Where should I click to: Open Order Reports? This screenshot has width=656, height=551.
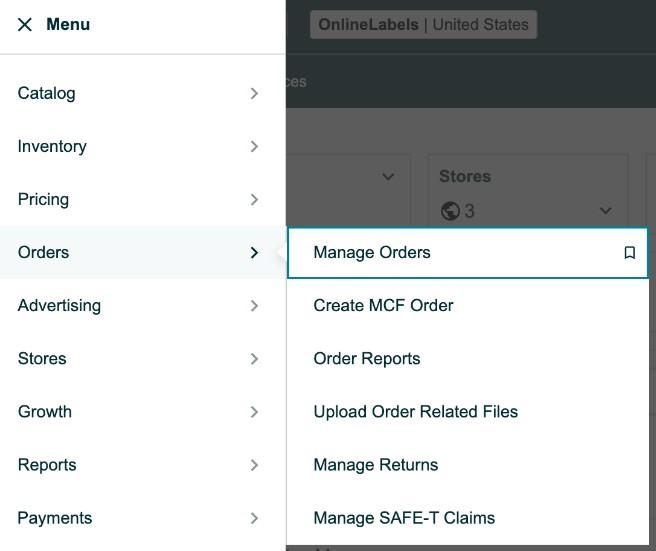tap(367, 359)
